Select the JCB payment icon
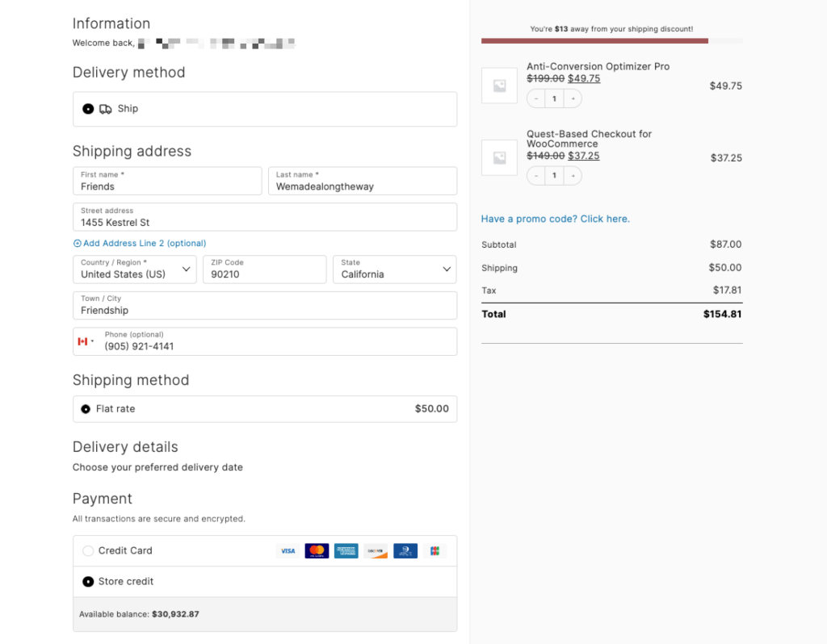Image resolution: width=827 pixels, height=644 pixels. click(434, 550)
